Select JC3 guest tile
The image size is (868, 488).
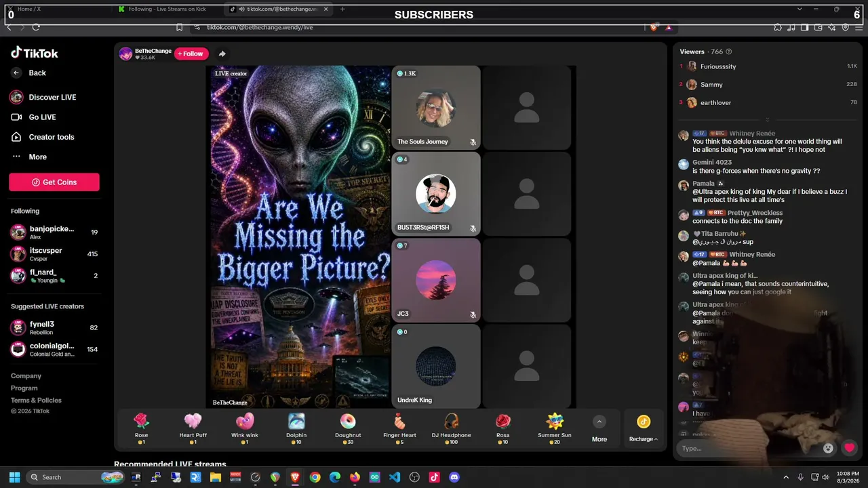[x=436, y=280]
